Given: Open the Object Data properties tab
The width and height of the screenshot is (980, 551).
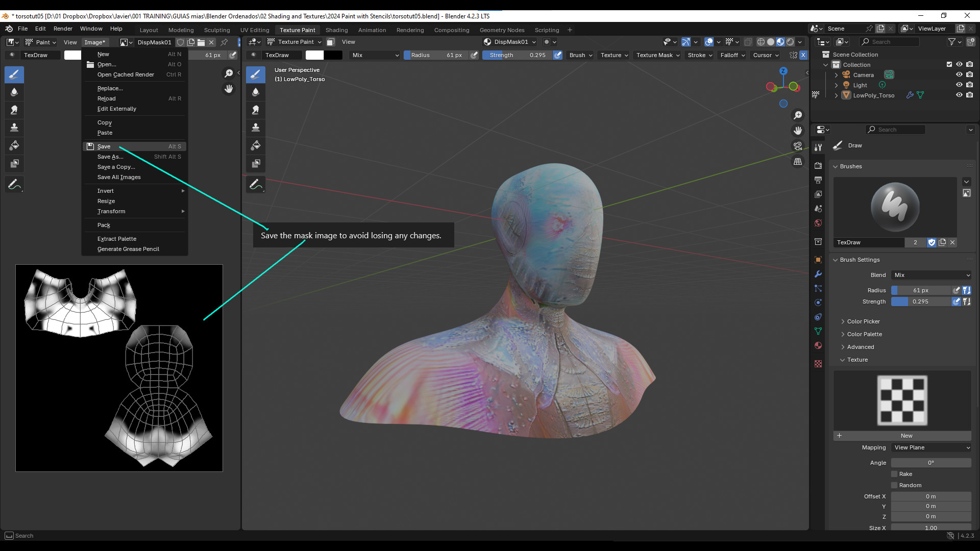Looking at the screenshot, I should coord(818,331).
